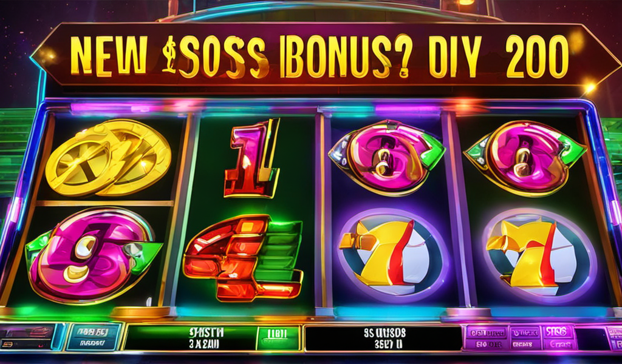622x364 pixels.
Task: Click the middle purple button in bottom bar
Action: point(525,337)
